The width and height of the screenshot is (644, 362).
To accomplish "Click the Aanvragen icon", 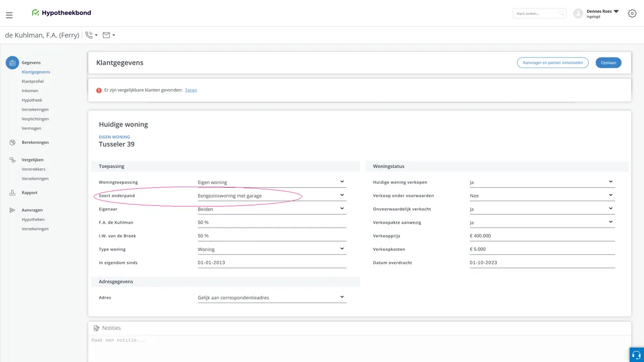I will (12, 210).
